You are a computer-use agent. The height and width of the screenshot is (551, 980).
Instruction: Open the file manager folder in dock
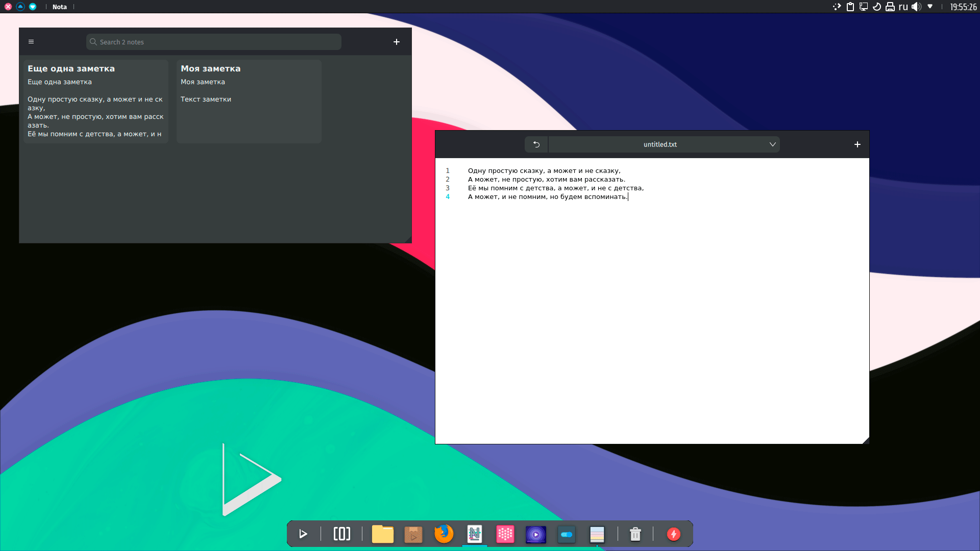[382, 534]
